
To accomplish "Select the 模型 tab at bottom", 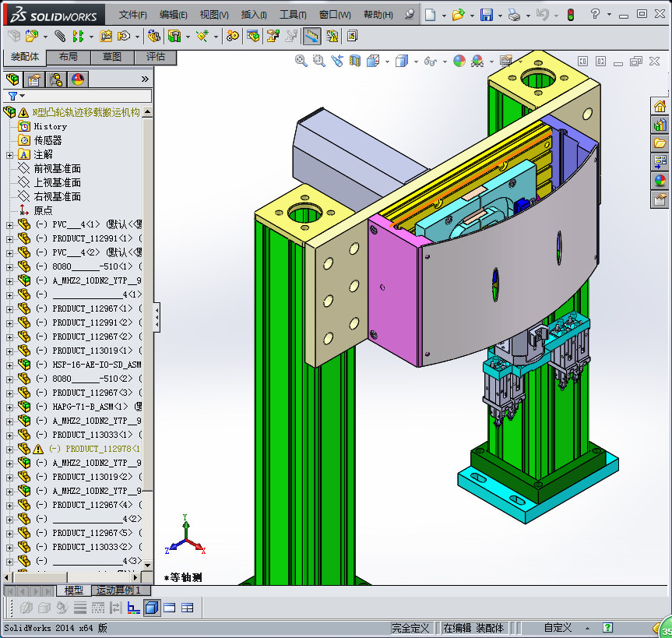I will (x=74, y=590).
